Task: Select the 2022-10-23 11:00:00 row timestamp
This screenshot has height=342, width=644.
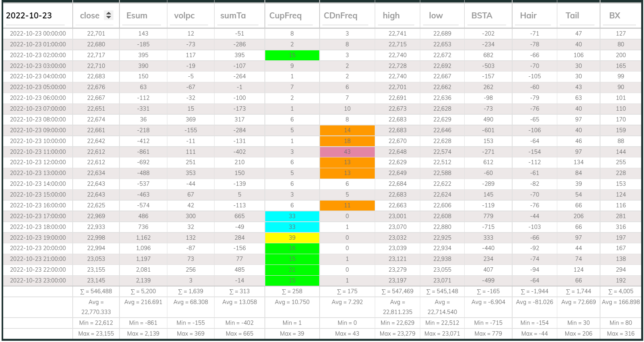Action: coord(38,152)
